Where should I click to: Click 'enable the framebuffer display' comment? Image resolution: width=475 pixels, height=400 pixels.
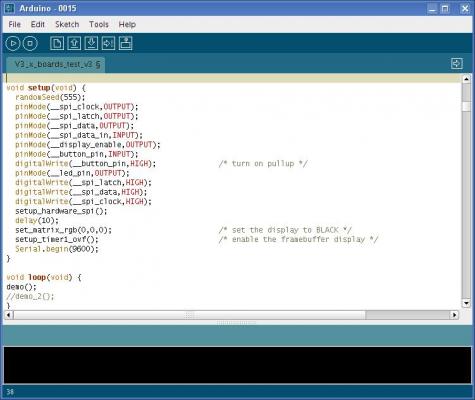coord(298,240)
